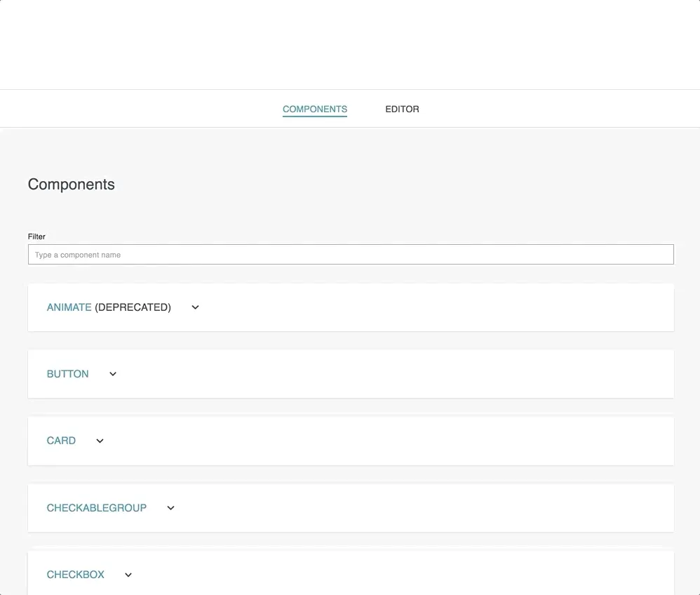Click blank space inside the ANIMATE panel

tap(435, 307)
